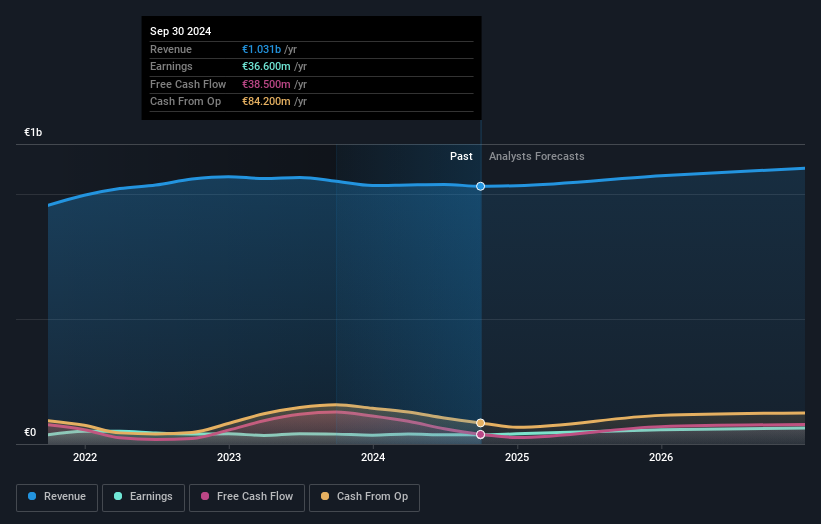The width and height of the screenshot is (821, 524).
Task: Click the blue Revenue data point marker
Action: point(480,186)
